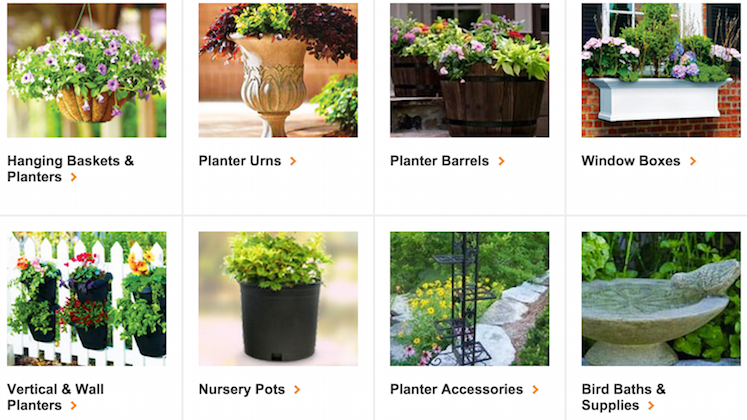Open the Vertical & Wall Planters link
The width and height of the screenshot is (747, 420).
coord(55,397)
